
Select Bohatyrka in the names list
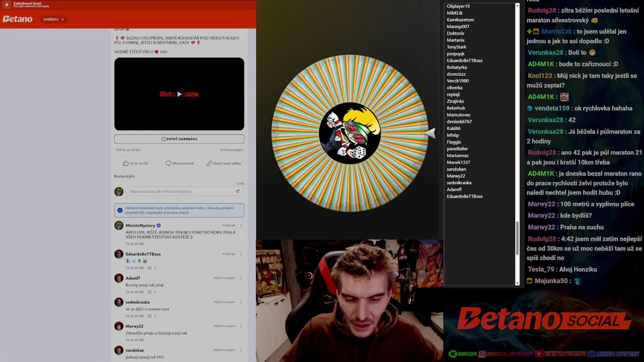[457, 67]
